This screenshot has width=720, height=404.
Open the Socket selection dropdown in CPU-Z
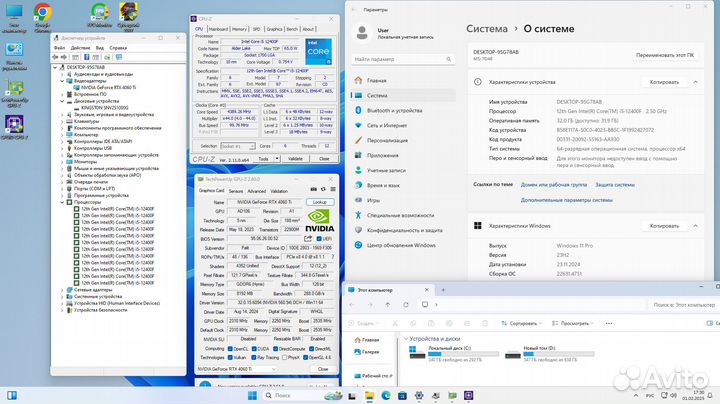tap(237, 146)
